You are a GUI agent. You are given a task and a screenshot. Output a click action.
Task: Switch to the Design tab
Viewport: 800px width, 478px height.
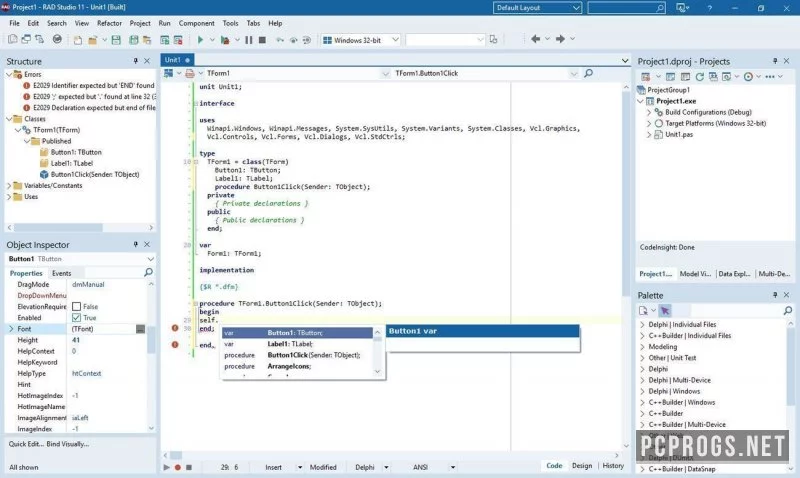coord(582,466)
